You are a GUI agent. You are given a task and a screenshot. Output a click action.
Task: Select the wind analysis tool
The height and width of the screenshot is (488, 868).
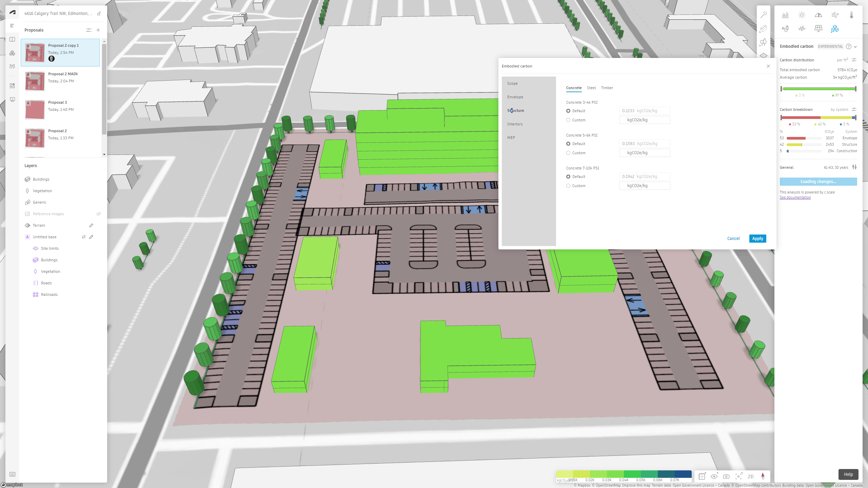click(835, 15)
